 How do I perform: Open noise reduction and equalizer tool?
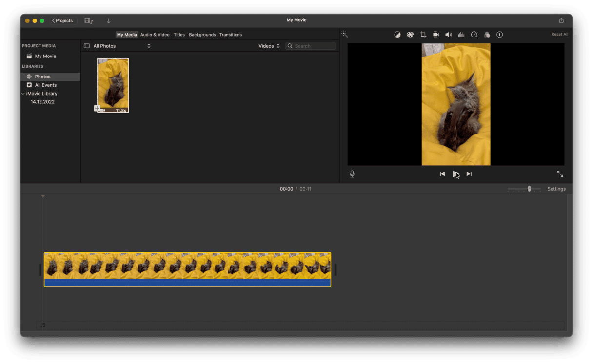click(x=461, y=35)
